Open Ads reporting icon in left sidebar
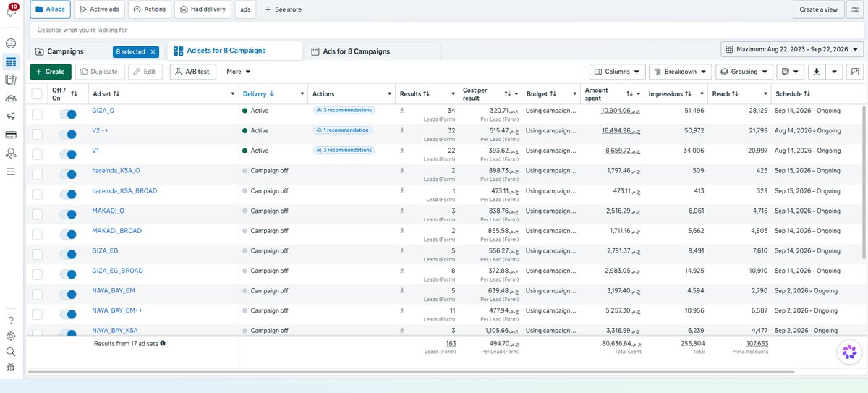This screenshot has height=393, width=868. (11, 80)
